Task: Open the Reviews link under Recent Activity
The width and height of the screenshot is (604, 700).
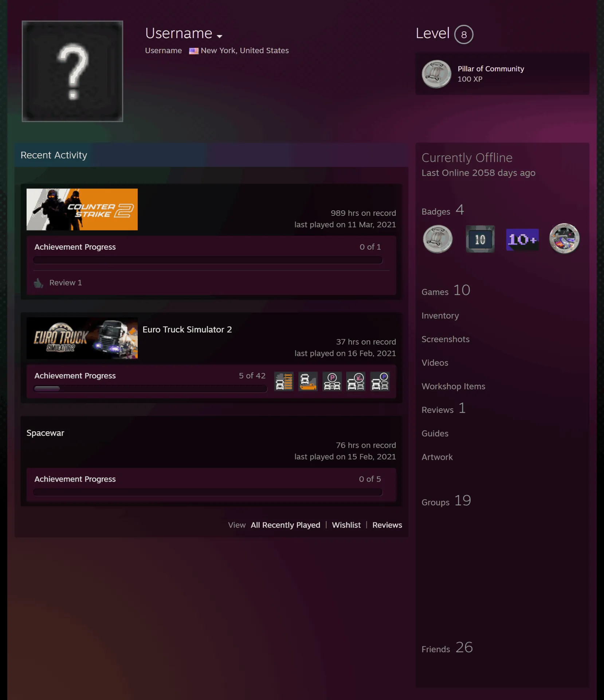Action: click(x=387, y=525)
